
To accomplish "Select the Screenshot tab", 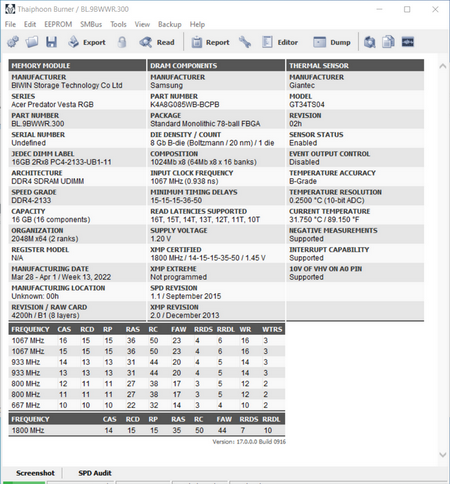I will [x=35, y=473].
